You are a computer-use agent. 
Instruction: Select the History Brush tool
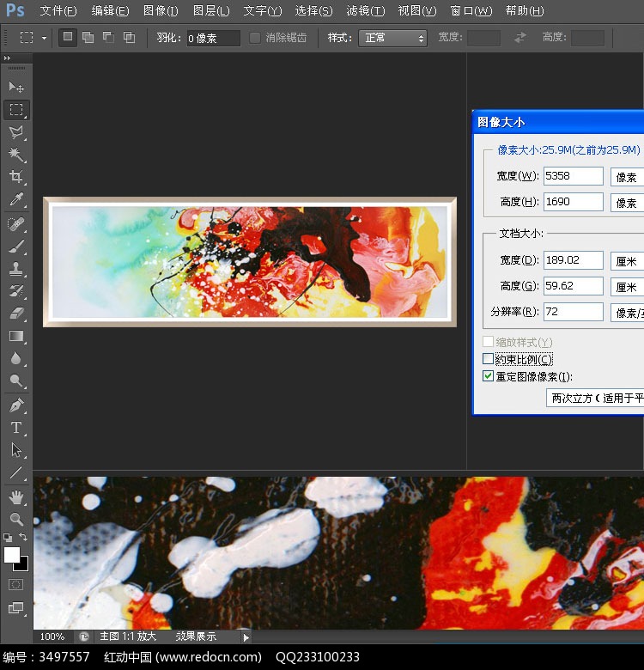click(16, 291)
